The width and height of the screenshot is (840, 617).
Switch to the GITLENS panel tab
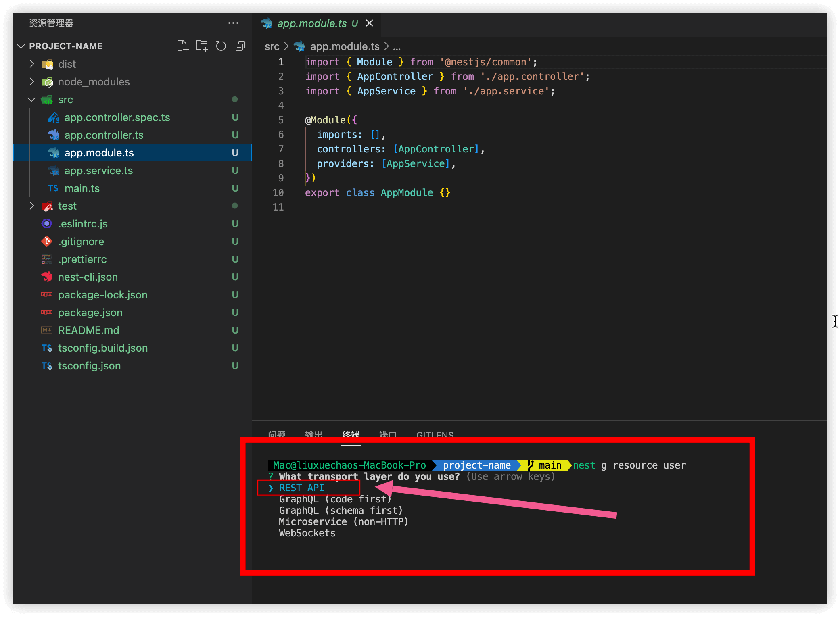pyautogui.click(x=435, y=435)
